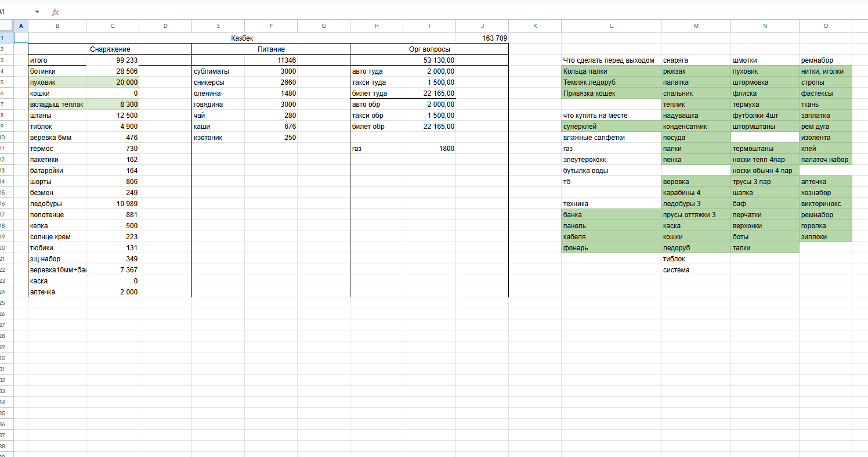Image resolution: width=868 pixels, height=457 pixels.
Task: Select column L header
Action: point(611,26)
